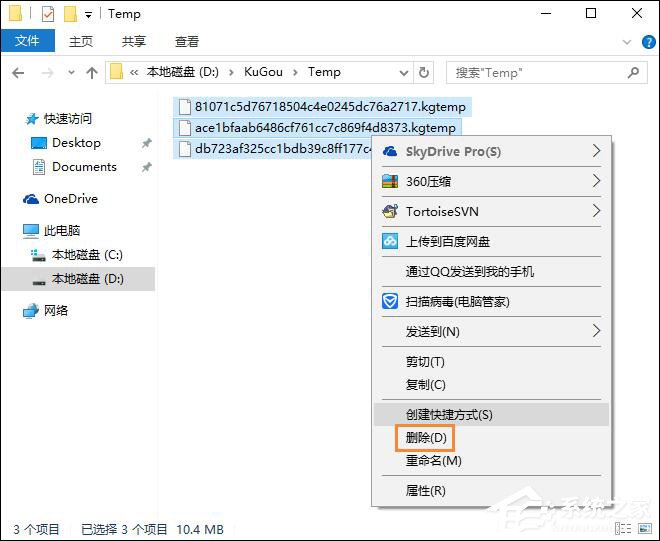The height and width of the screenshot is (541, 660).
Task: Click KuGou in the address path
Action: (x=263, y=72)
